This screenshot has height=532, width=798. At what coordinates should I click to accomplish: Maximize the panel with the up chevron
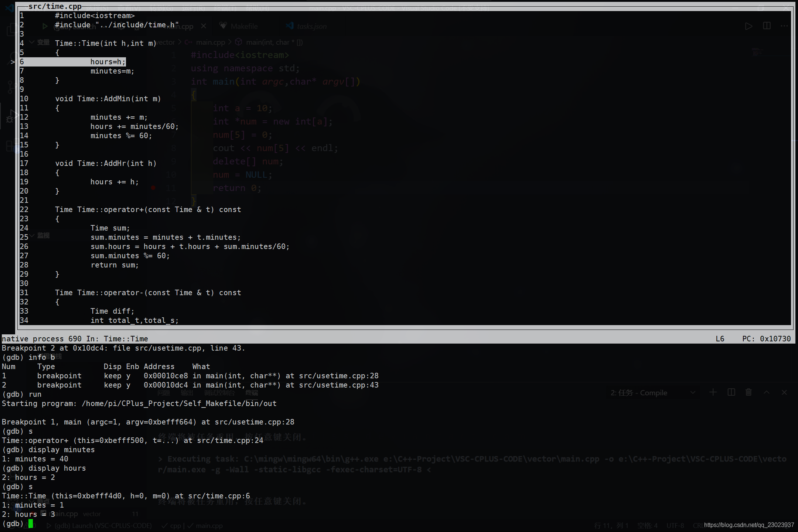click(767, 392)
